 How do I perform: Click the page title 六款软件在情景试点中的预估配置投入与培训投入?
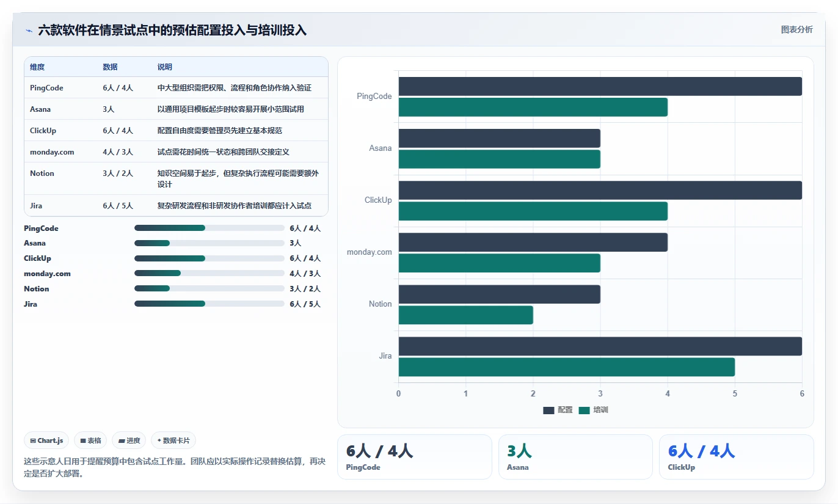click(172, 30)
